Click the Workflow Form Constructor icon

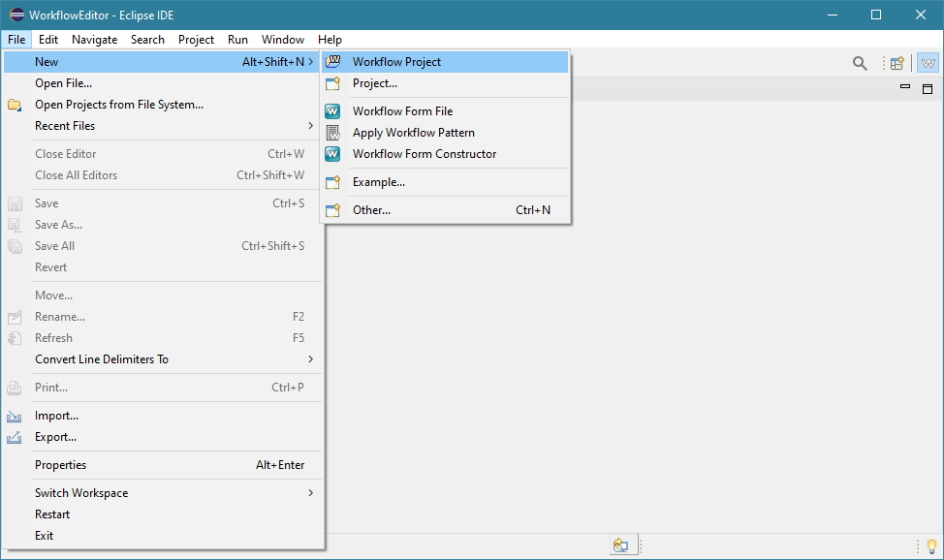(x=333, y=154)
